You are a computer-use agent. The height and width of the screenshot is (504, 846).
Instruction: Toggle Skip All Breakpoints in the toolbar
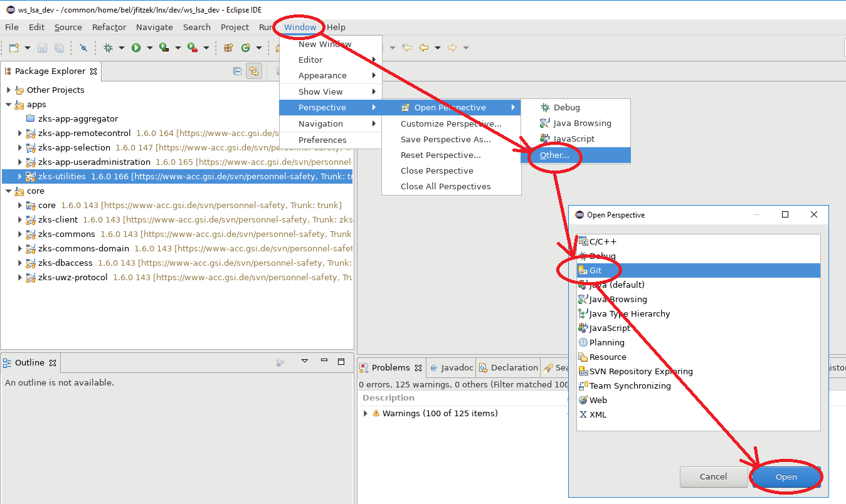click(83, 48)
